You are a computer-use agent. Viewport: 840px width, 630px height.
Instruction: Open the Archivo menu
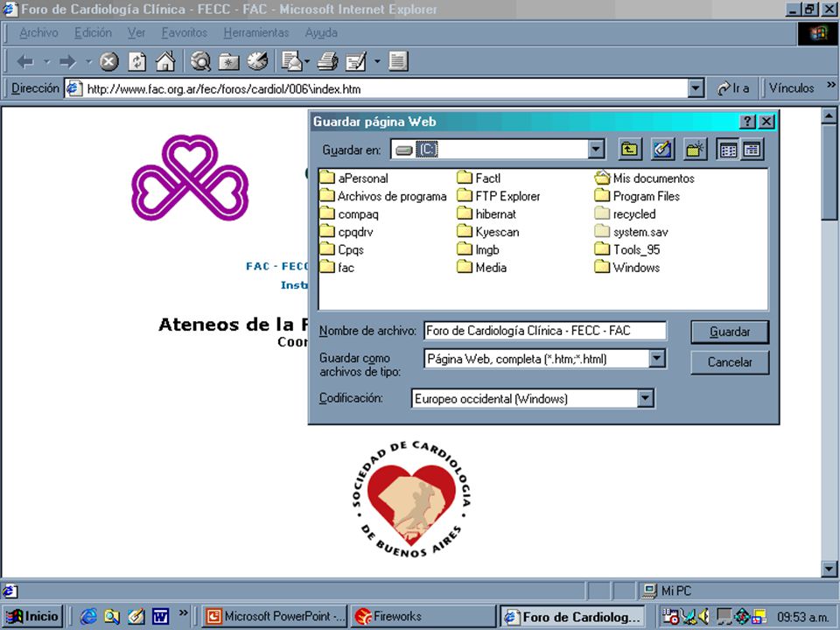click(38, 32)
